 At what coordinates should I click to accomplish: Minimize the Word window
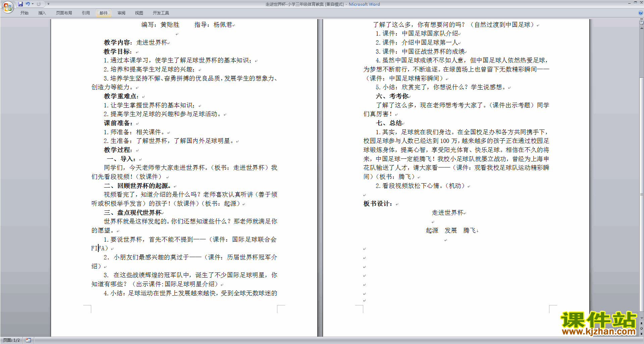pos(629,3)
